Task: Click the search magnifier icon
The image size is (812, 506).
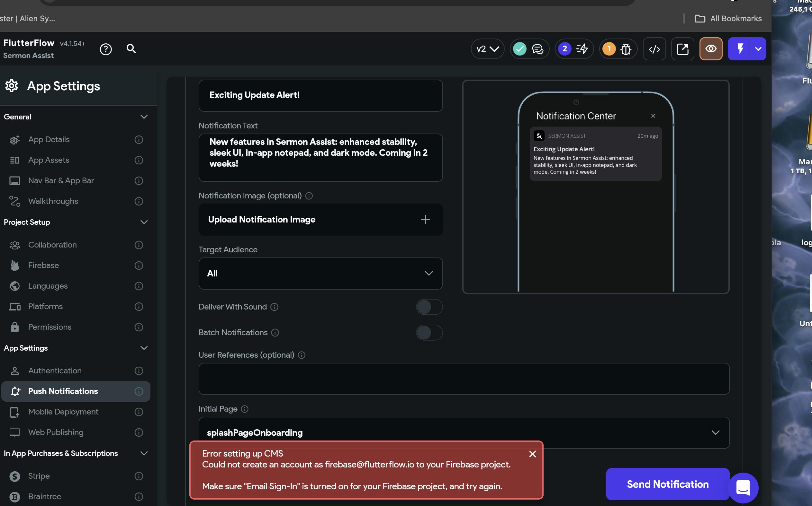Action: tap(131, 49)
